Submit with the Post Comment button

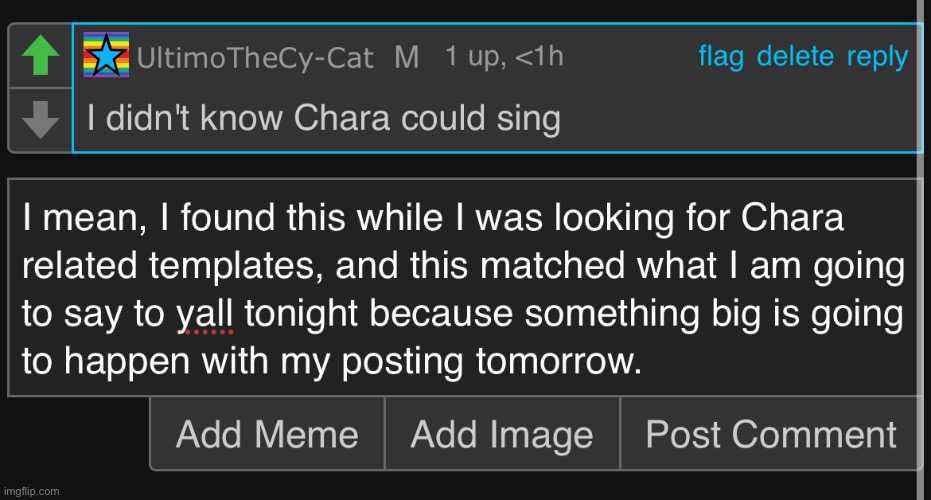(x=771, y=434)
